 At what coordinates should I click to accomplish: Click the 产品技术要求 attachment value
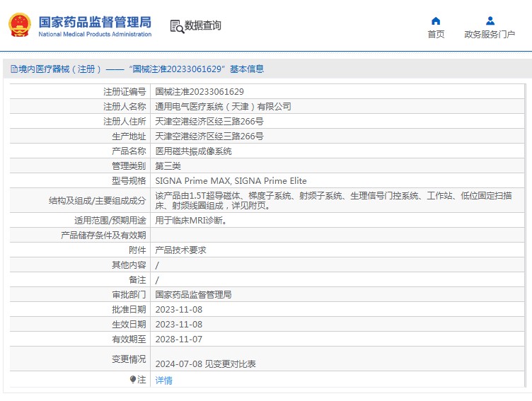pos(180,250)
